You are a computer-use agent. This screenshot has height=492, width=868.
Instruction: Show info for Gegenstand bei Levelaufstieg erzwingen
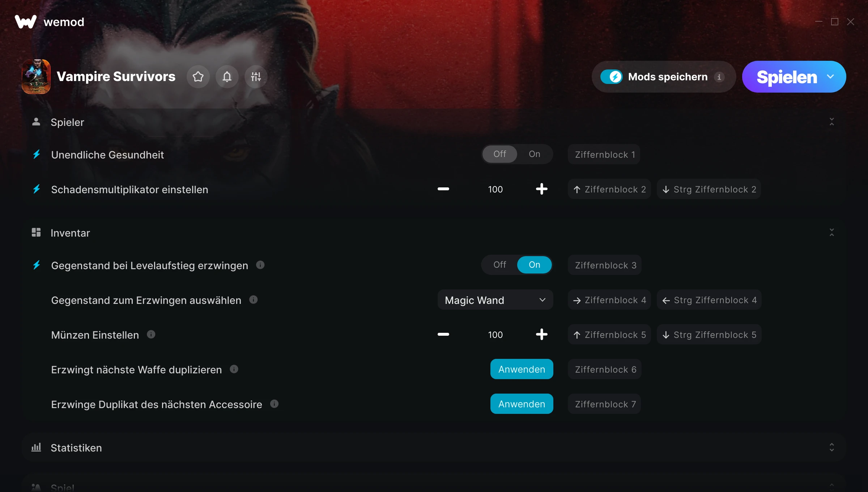[x=260, y=265]
